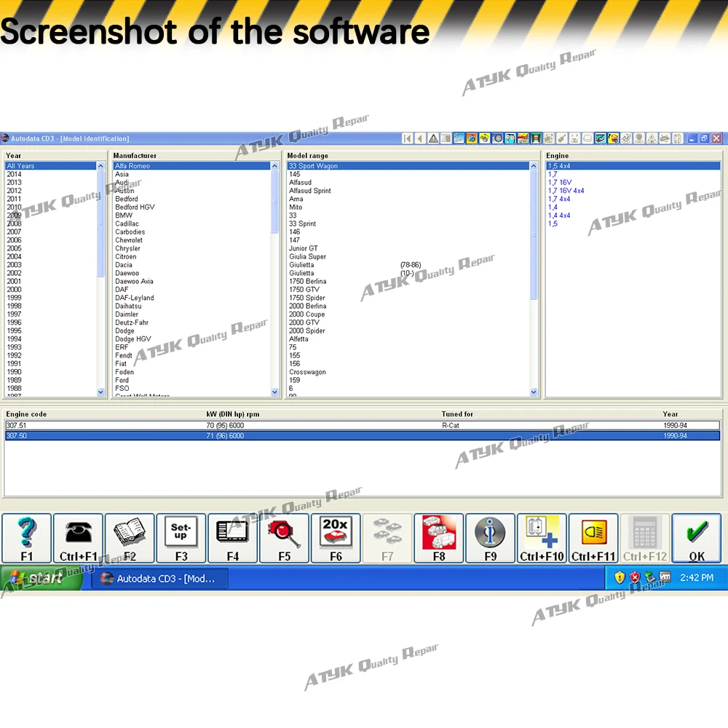
Task: Click the telephone Ctrl+F1 button
Action: pos(78,538)
